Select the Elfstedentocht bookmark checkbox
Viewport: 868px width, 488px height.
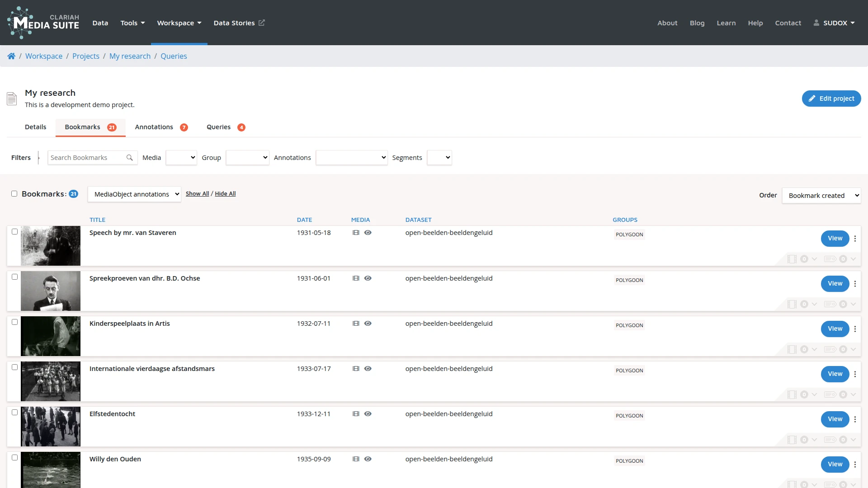(x=14, y=413)
